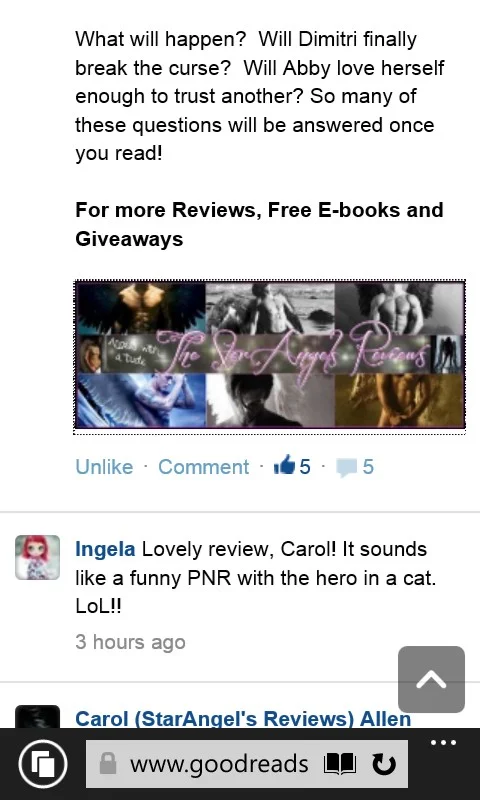
Task: Click the padlock icon in address bar
Action: tap(107, 764)
